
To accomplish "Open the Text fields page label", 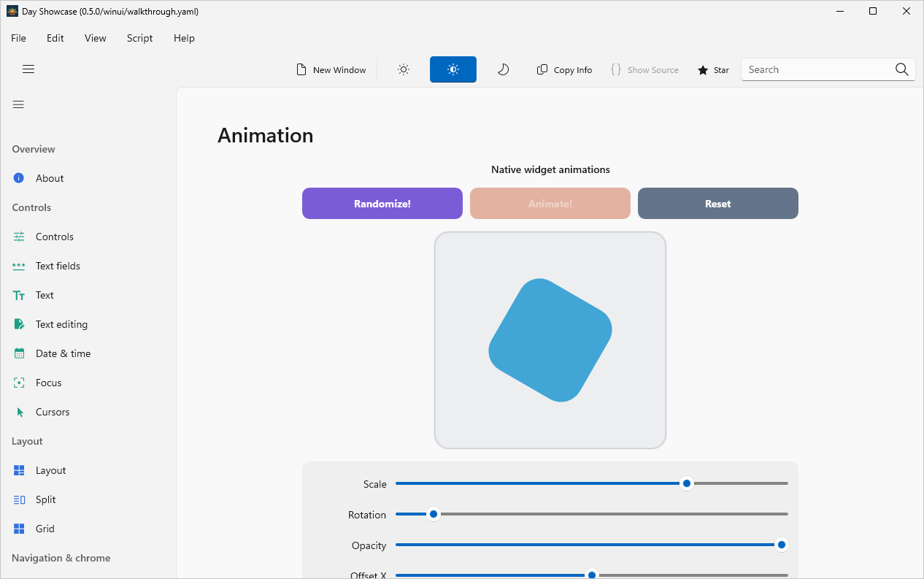I will tap(58, 266).
